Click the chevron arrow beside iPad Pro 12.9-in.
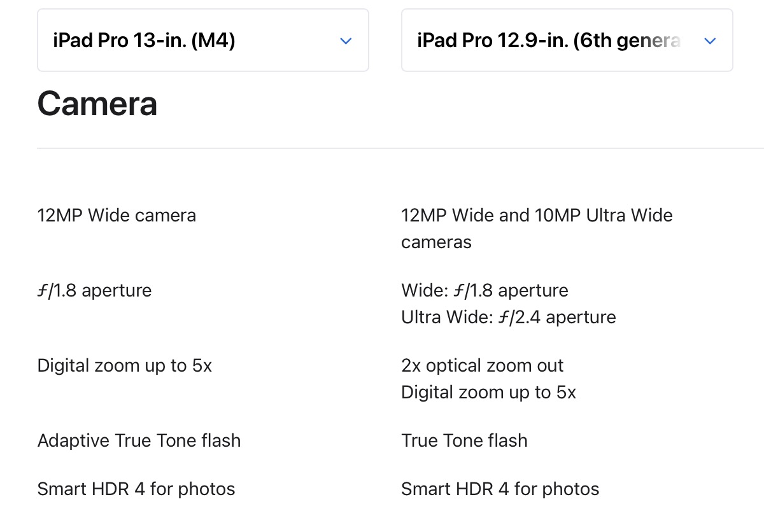This screenshot has height=532, width=764. coord(710,41)
